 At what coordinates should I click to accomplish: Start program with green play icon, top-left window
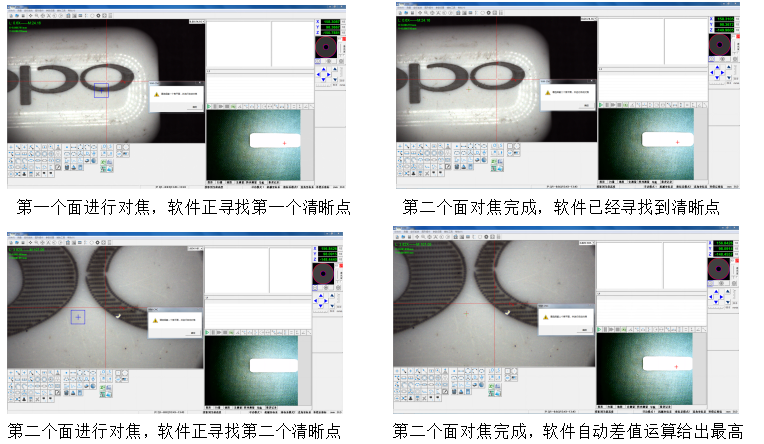(x=209, y=106)
